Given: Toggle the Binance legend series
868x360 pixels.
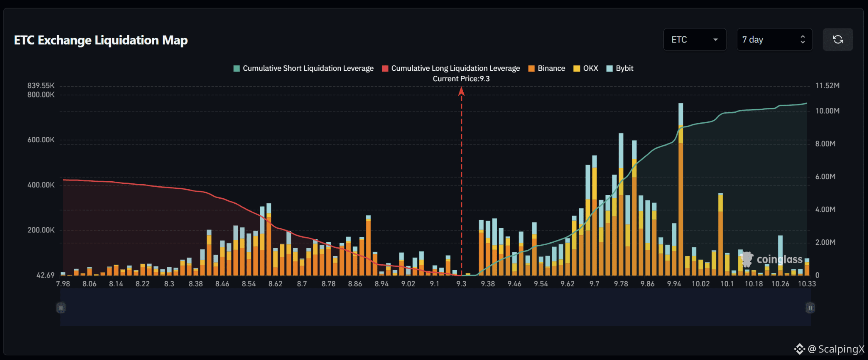Looking at the screenshot, I should 547,68.
